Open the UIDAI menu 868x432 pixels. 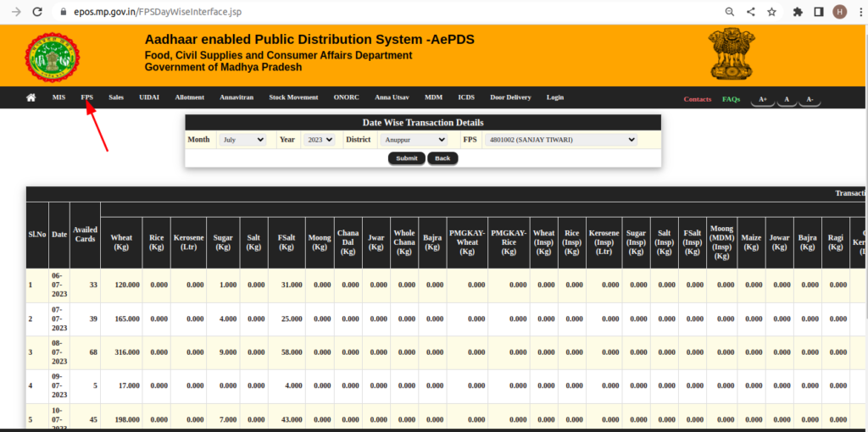tap(149, 97)
